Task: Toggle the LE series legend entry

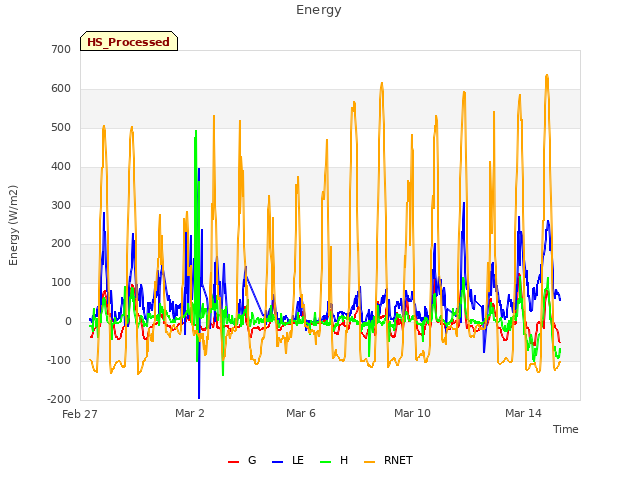Action: click(288, 460)
